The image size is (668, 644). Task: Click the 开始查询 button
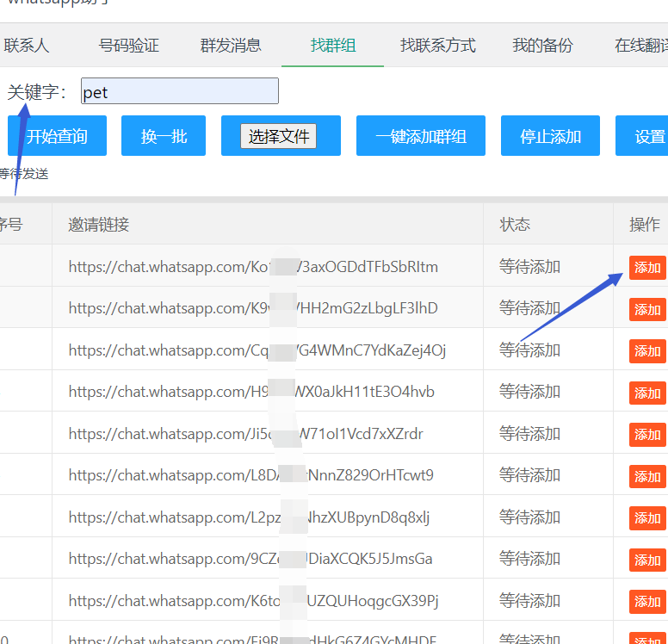57,135
